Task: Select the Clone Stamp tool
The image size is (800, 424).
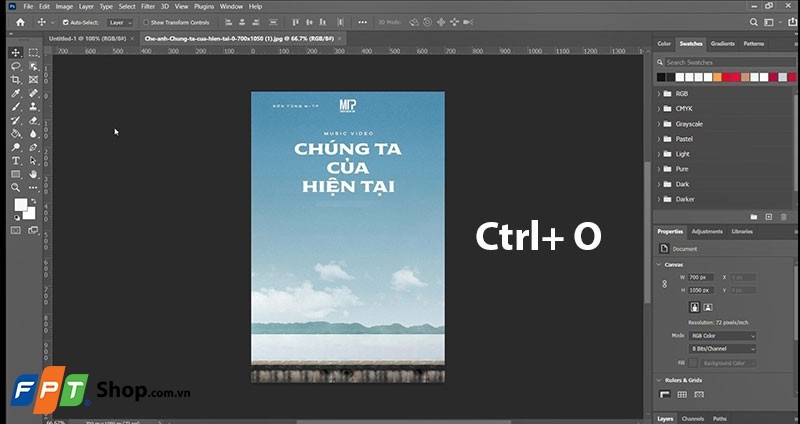Action: [33, 107]
